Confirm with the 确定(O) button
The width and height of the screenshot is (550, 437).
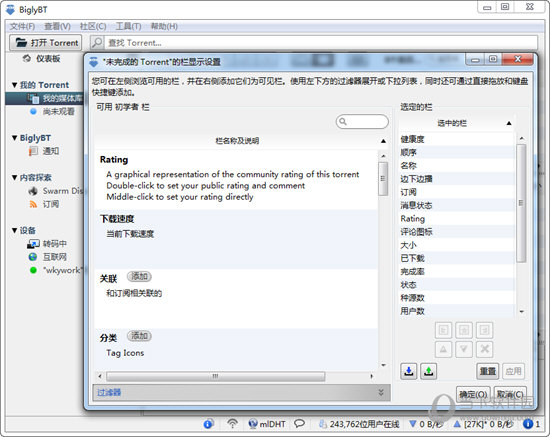pyautogui.click(x=474, y=394)
